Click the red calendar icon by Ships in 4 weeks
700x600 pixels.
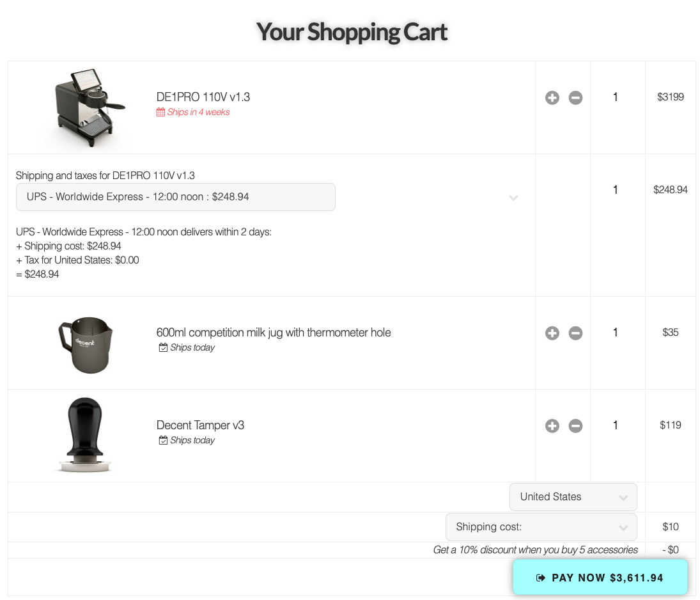click(161, 113)
